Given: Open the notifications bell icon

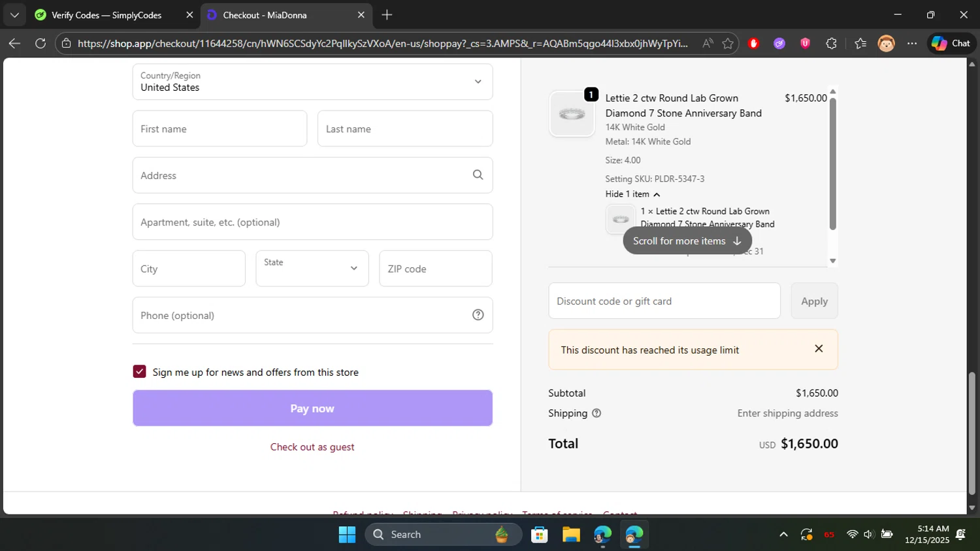Looking at the screenshot, I should point(961,535).
